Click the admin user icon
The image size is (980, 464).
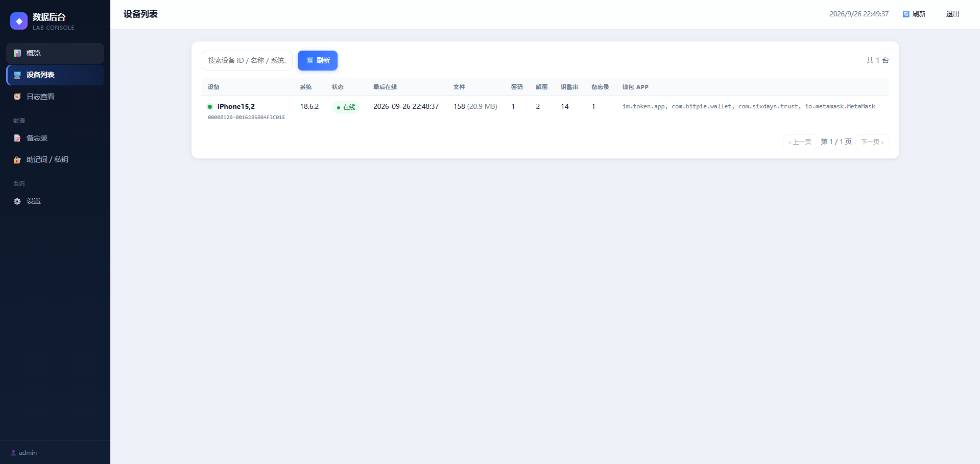pyautogui.click(x=13, y=453)
